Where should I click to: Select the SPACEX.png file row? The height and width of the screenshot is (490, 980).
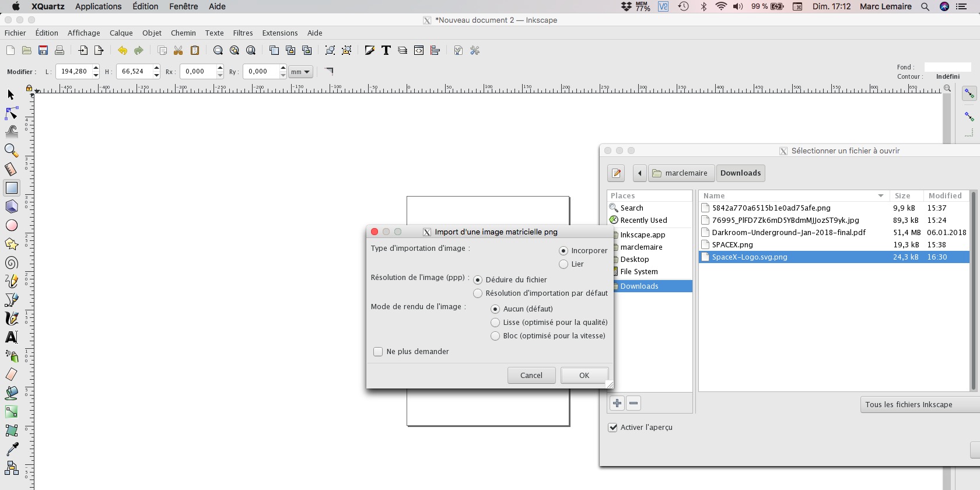coord(834,245)
